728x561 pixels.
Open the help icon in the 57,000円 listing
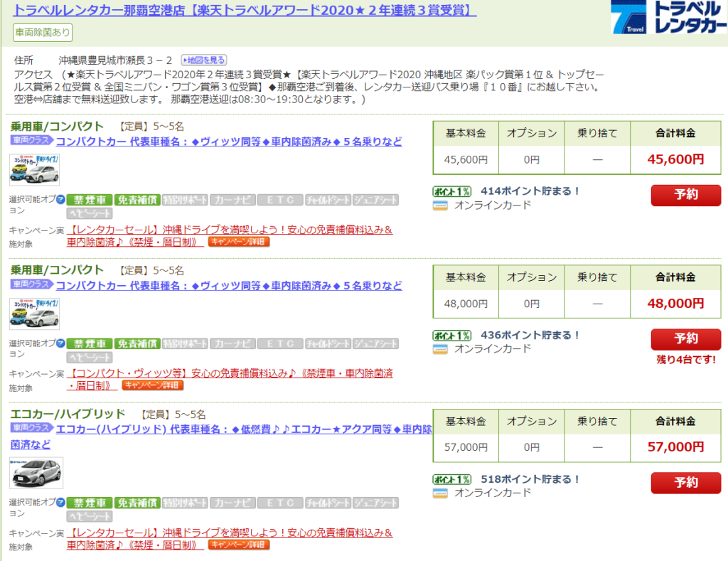(61, 503)
